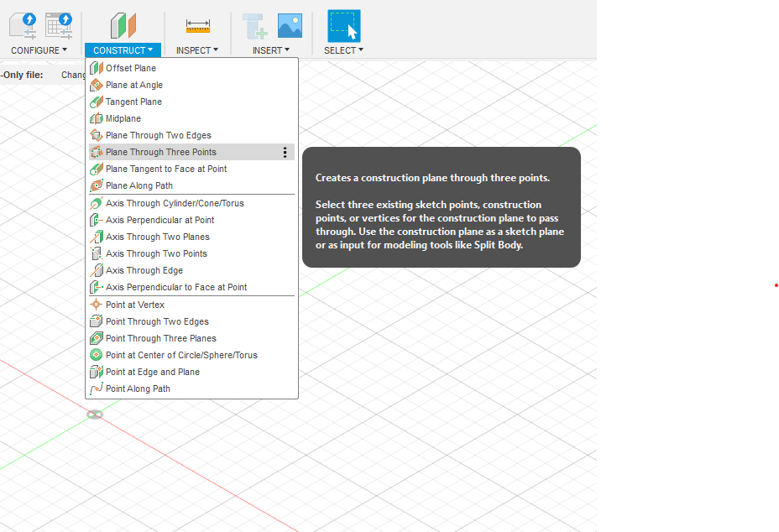Click the Measure ruler icon above Inspect
779x532 pixels.
[198, 26]
